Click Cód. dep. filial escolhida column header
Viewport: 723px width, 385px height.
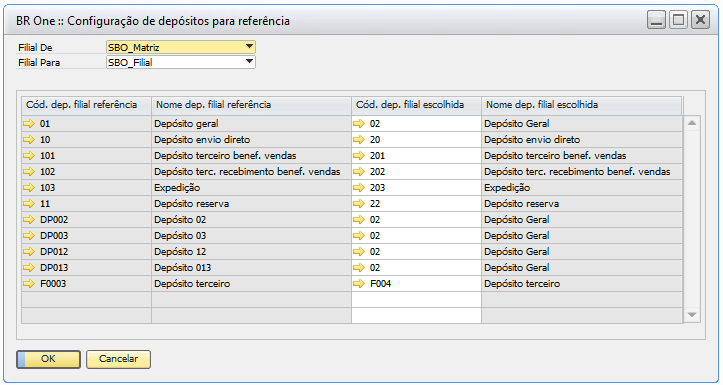[416, 105]
